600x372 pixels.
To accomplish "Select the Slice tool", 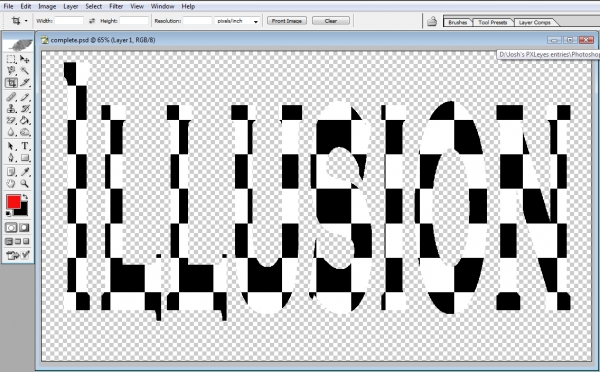I will [x=24, y=82].
